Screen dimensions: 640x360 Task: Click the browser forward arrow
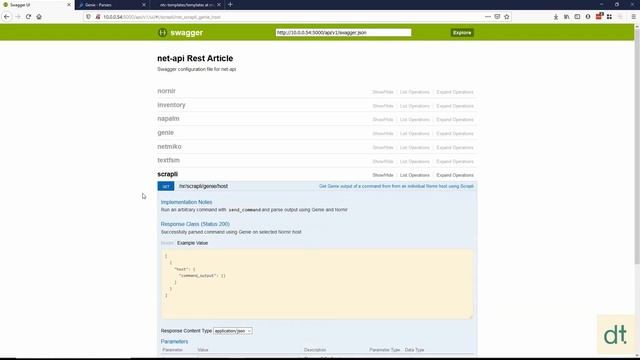tap(18, 17)
